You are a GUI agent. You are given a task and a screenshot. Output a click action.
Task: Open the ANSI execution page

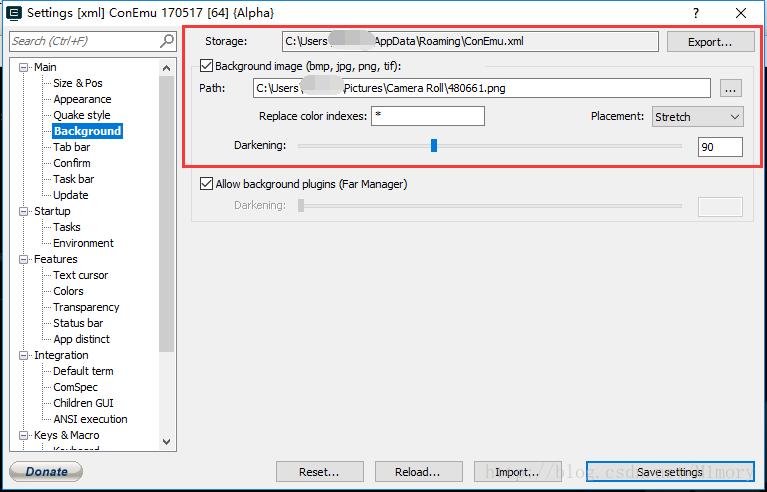[x=90, y=419]
